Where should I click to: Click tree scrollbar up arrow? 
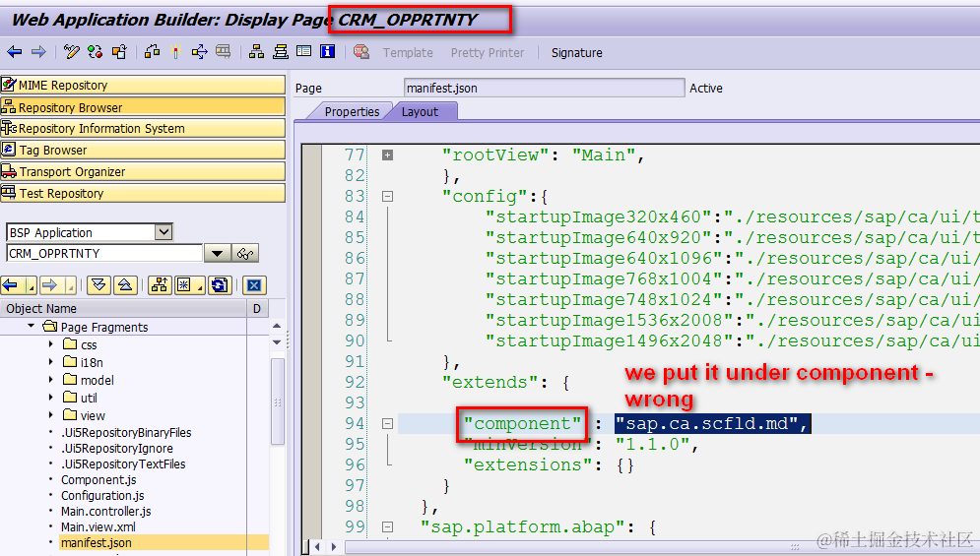(277, 326)
